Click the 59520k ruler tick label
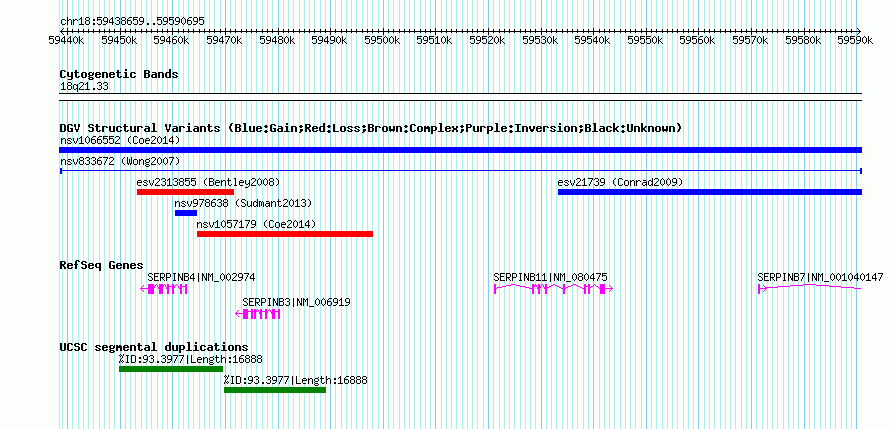Image resolution: width=890 pixels, height=429 pixels. point(489,40)
